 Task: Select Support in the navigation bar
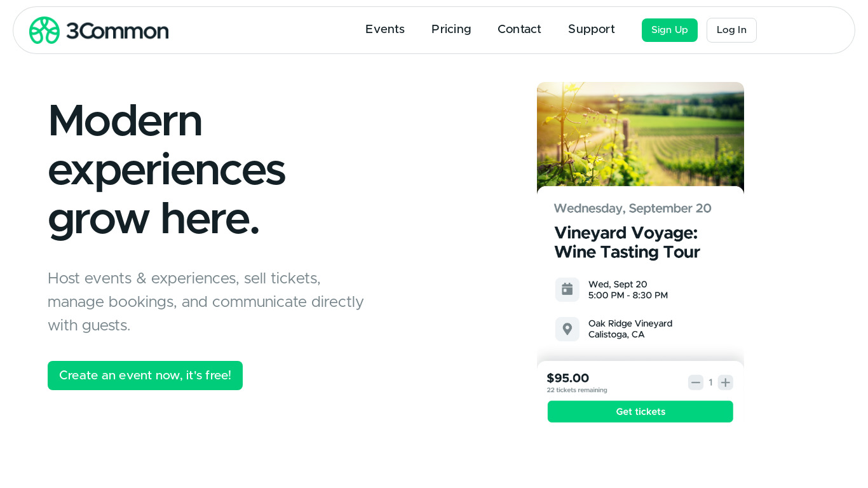point(591,29)
